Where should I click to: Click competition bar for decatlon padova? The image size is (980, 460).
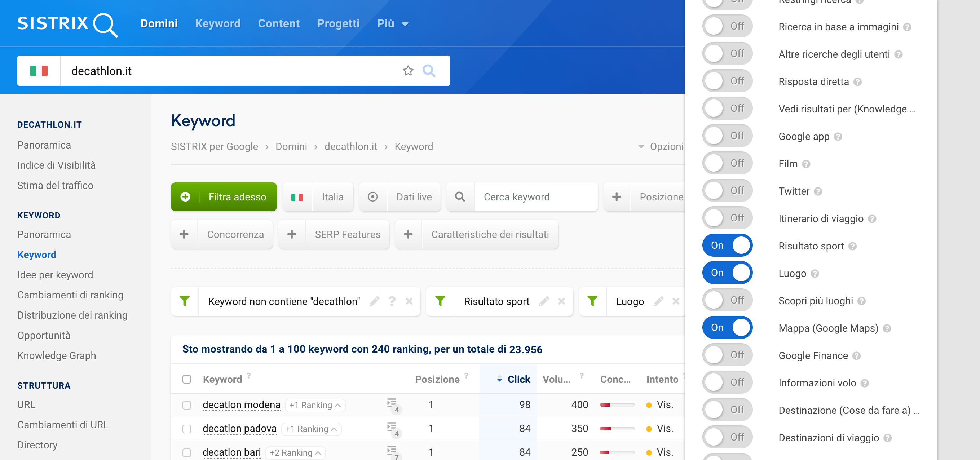click(617, 429)
